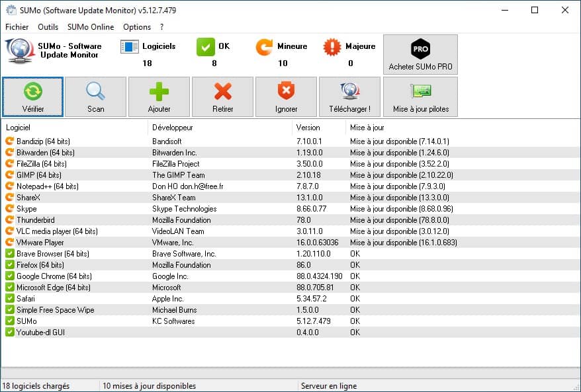Click the green check beside Brave Browser
Viewport: 581px width, 392px height.
(10, 254)
